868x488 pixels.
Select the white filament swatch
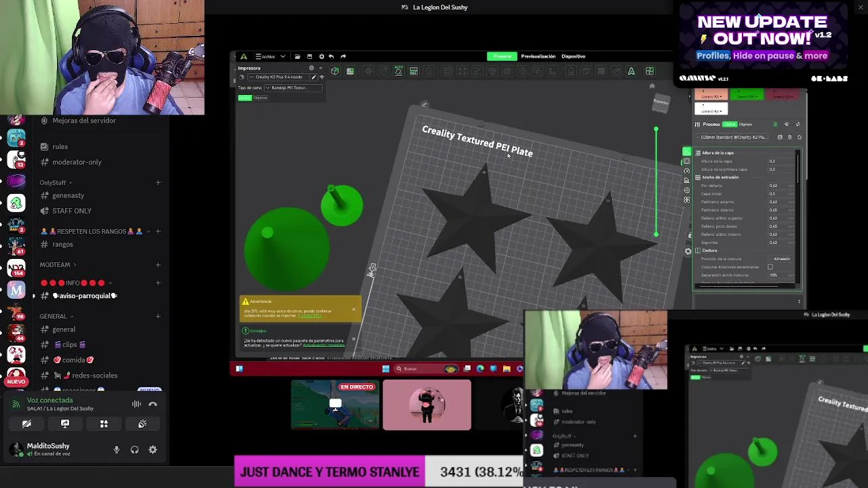[711, 108]
